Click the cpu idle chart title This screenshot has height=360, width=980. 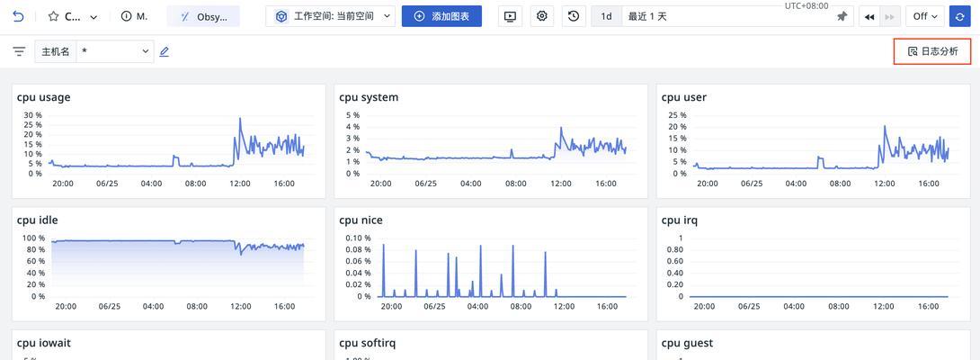[38, 220]
